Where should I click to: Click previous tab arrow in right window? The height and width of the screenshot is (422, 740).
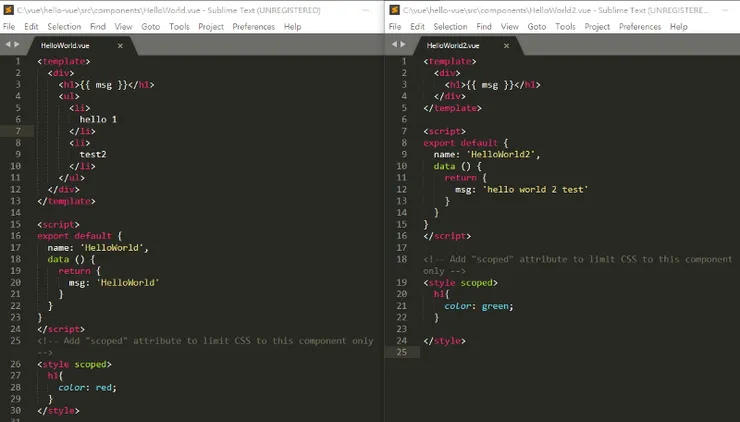393,45
